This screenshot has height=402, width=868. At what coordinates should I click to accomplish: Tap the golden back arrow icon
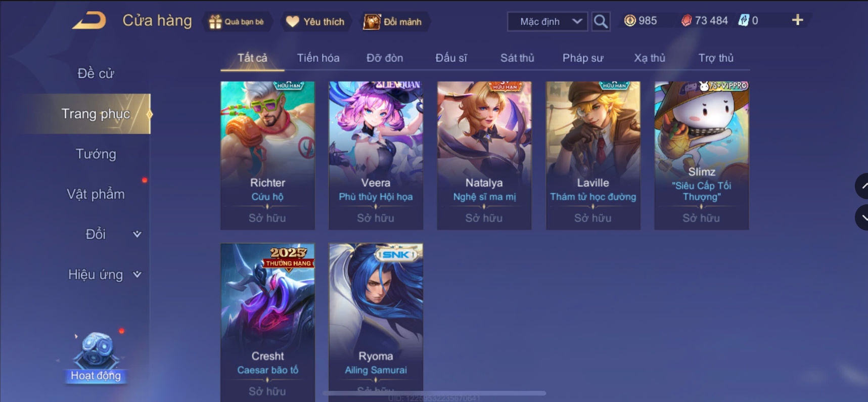[89, 21]
